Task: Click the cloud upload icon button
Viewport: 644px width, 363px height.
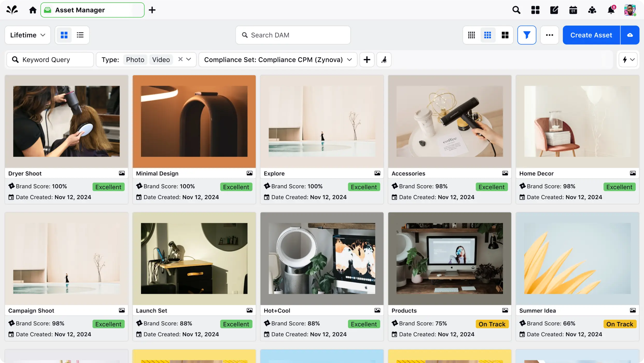Action: [x=630, y=35]
